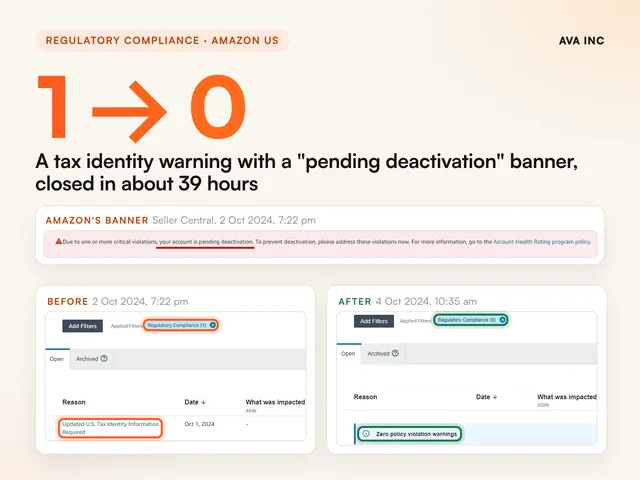Select the Regulatory Compliance (0) filter label

[x=467, y=320]
